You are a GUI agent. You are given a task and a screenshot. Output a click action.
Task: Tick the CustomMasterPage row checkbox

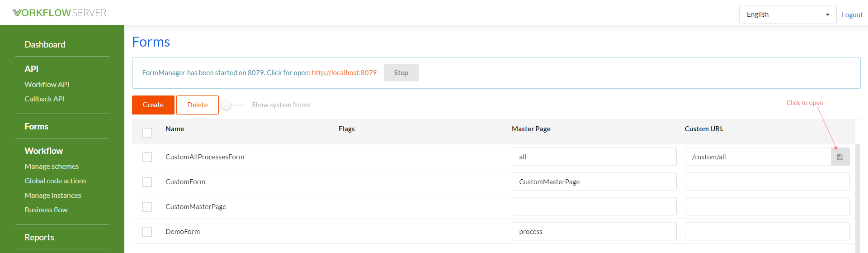pos(147,207)
